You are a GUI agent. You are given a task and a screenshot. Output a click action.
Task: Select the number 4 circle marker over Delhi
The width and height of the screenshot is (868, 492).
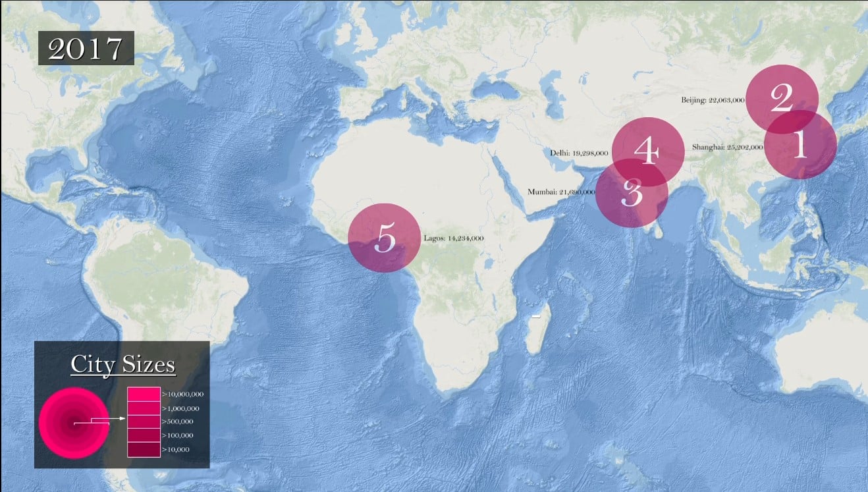(x=647, y=151)
